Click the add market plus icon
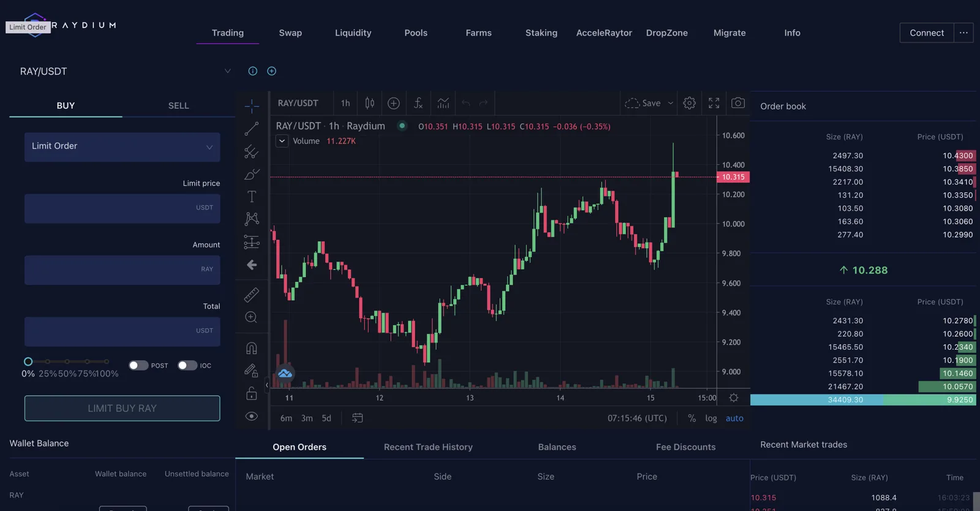Image resolution: width=980 pixels, height=511 pixels. click(x=271, y=71)
